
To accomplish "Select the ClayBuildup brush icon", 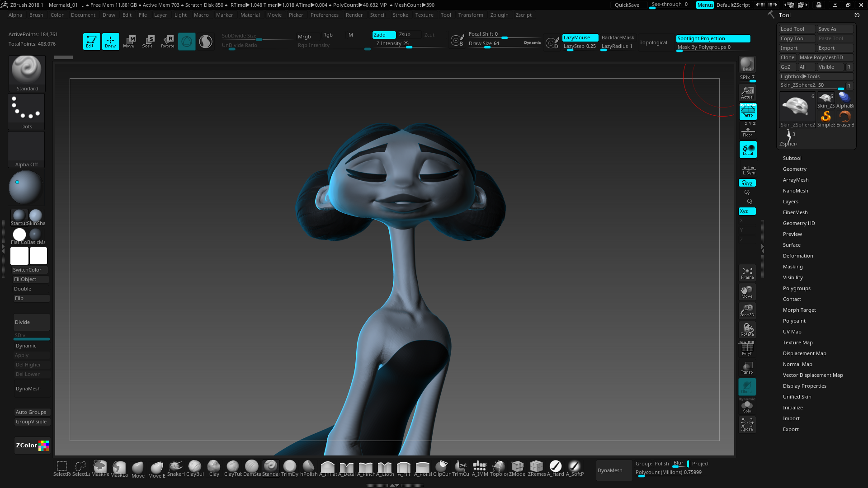I will (x=195, y=469).
